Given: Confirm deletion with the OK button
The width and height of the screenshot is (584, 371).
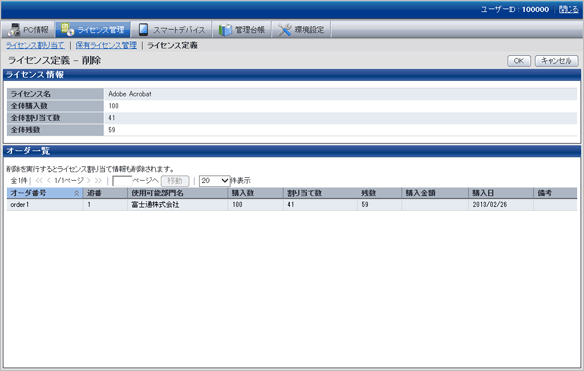Looking at the screenshot, I should pos(519,61).
